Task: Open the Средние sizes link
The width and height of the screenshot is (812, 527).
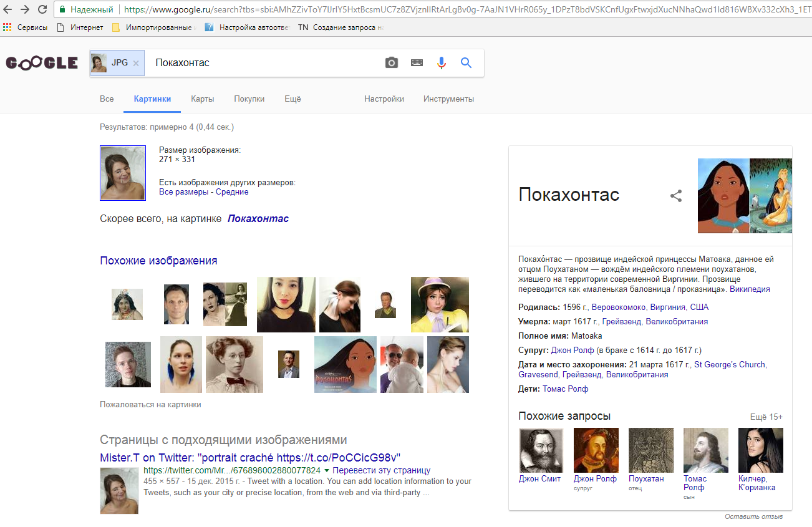Action: click(x=232, y=192)
